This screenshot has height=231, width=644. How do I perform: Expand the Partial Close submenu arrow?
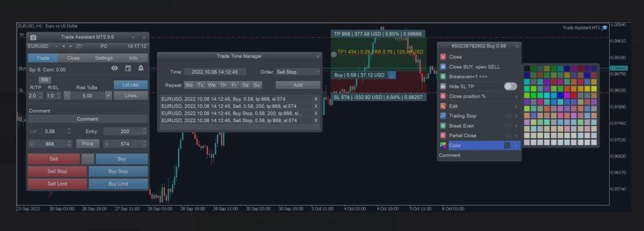coord(516,136)
